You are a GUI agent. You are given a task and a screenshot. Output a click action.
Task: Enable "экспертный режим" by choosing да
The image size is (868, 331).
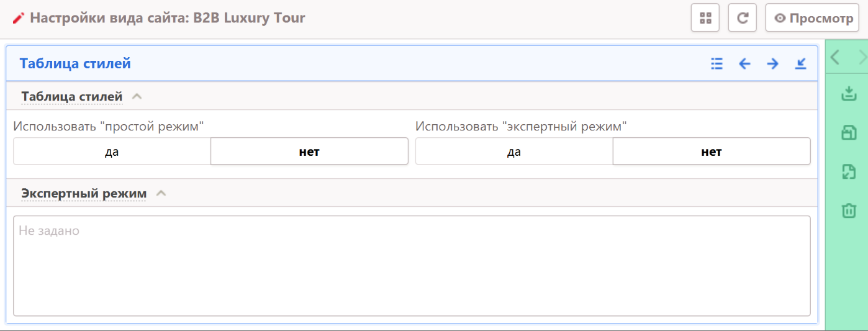point(513,152)
